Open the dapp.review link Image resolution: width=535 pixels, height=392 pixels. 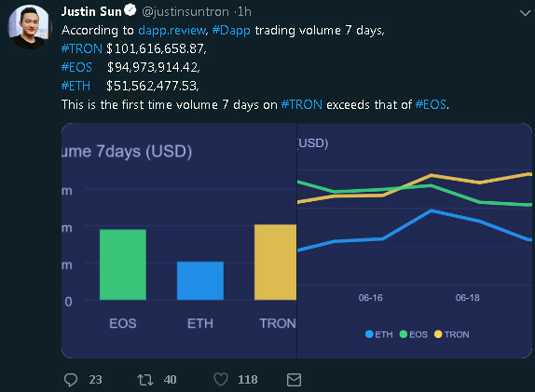(172, 31)
